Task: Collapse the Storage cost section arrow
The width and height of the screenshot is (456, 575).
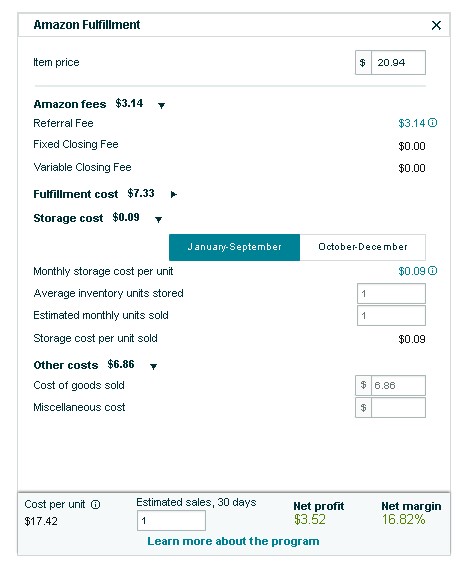Action: coord(158,220)
